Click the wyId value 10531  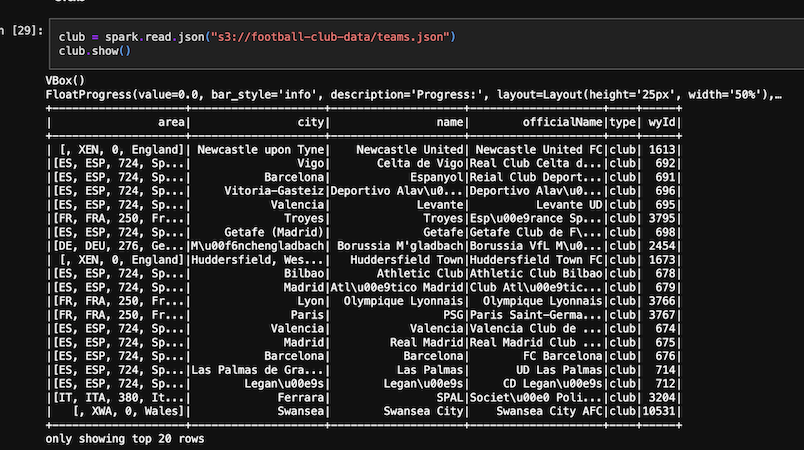click(x=659, y=411)
